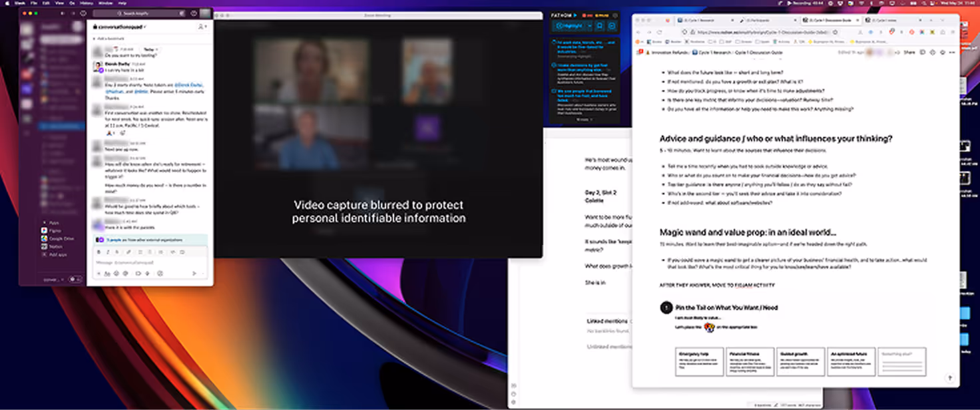Open the Fathom Highlight dropdown arrow
Image resolution: width=980 pixels, height=410 pixels.
coord(590,25)
